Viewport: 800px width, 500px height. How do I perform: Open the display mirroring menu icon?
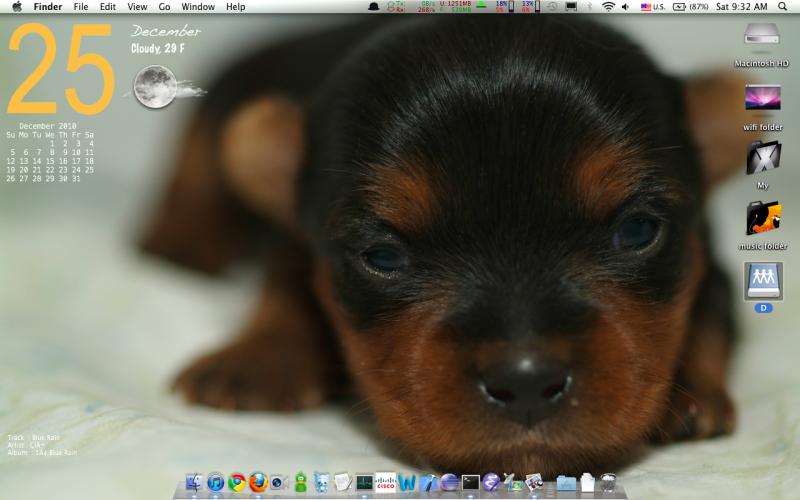571,7
